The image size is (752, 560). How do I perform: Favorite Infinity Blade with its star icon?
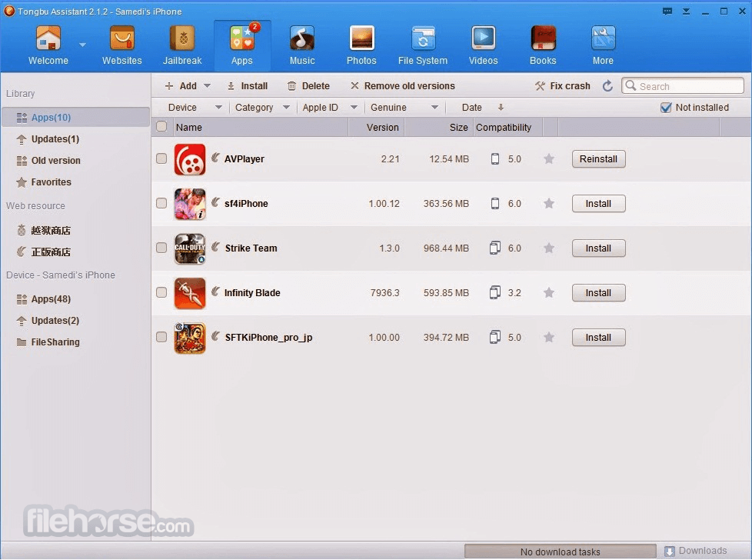549,293
